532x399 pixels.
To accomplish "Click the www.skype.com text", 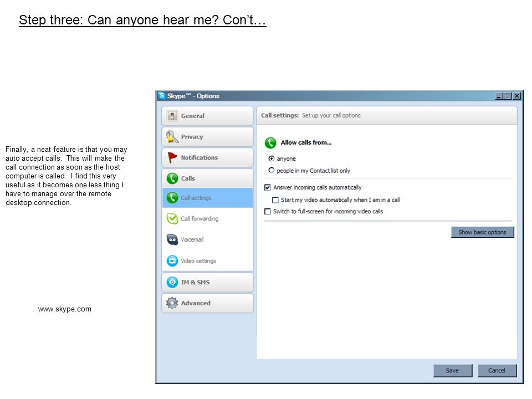I will tap(64, 309).
